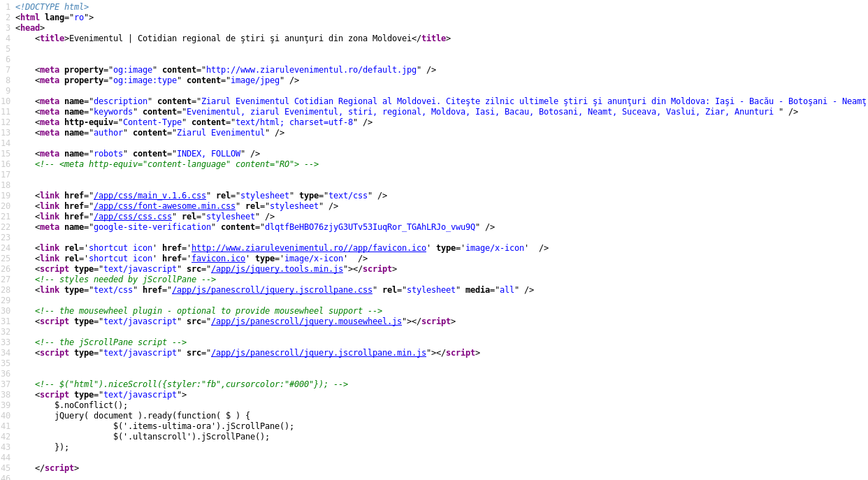Viewport: 868px width, 480px height.
Task: Open the main_v.1.6.css stylesheet link
Action: [150, 196]
